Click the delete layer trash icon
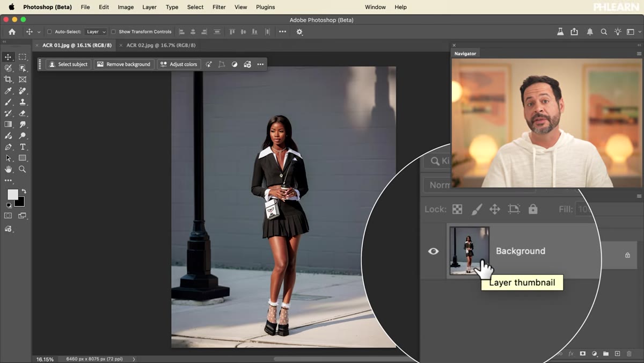The height and width of the screenshot is (363, 644). click(x=629, y=354)
